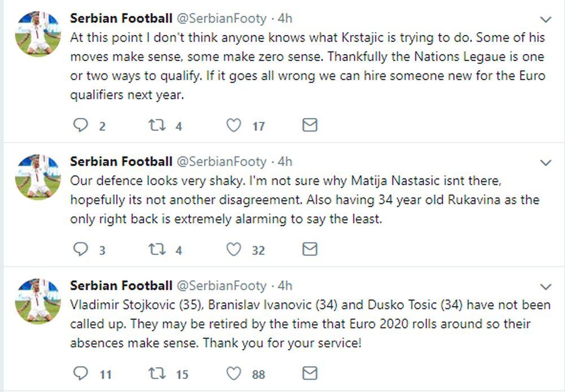Viewport: 565px width, 392px height.
Task: Retweet the tweet about Stojkovic and Ivanovic
Action: click(157, 373)
